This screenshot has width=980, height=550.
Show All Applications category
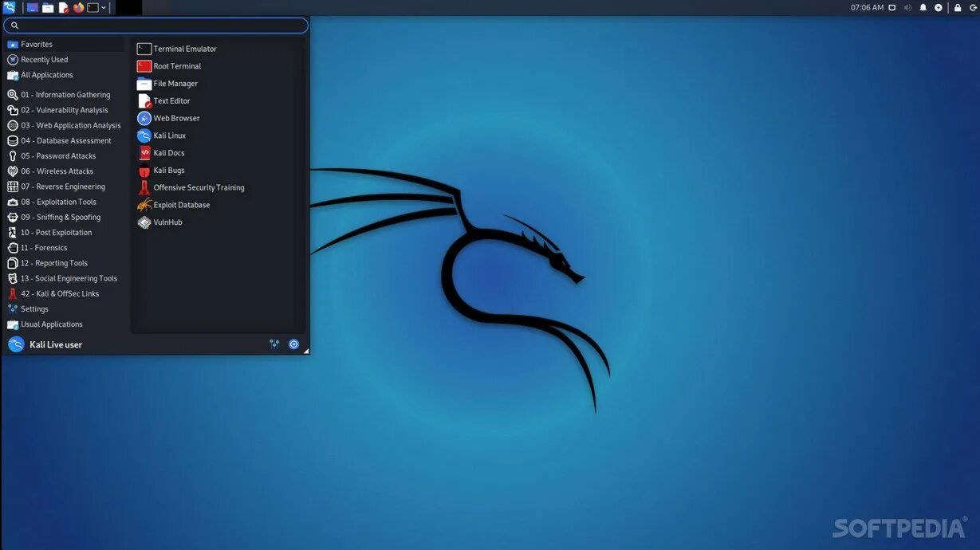(65, 75)
